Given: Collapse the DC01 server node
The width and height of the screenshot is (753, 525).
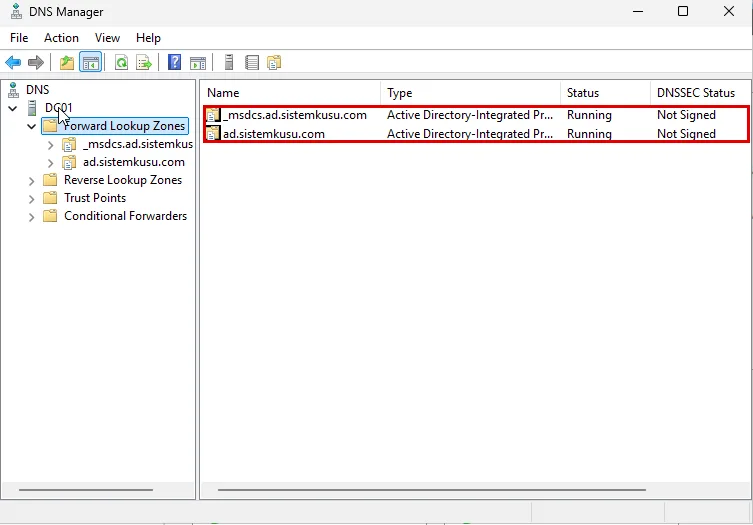Looking at the screenshot, I should [13, 109].
